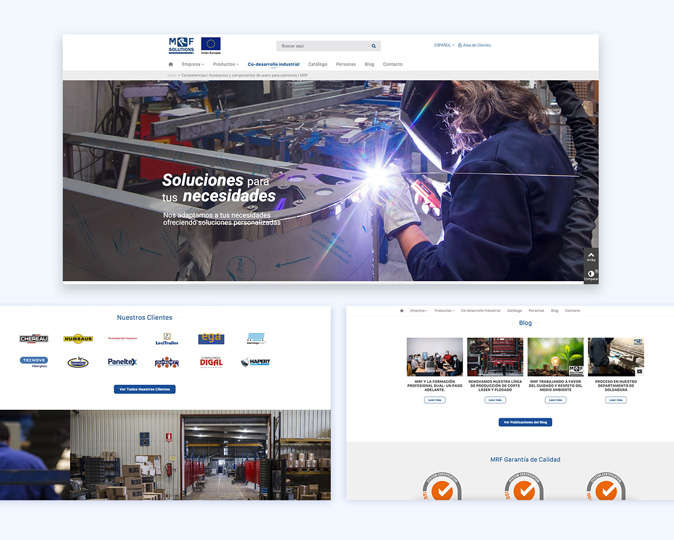674x540 pixels.
Task: Click the Comparar contrast icon button
Action: [x=591, y=275]
